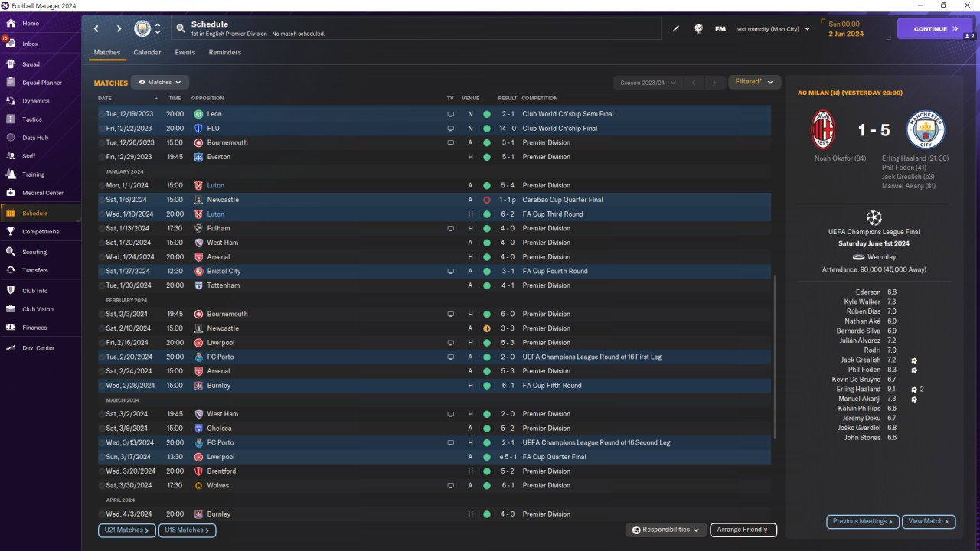Open the test mancity manager dropdown
This screenshot has height=551, width=980.
(x=773, y=29)
